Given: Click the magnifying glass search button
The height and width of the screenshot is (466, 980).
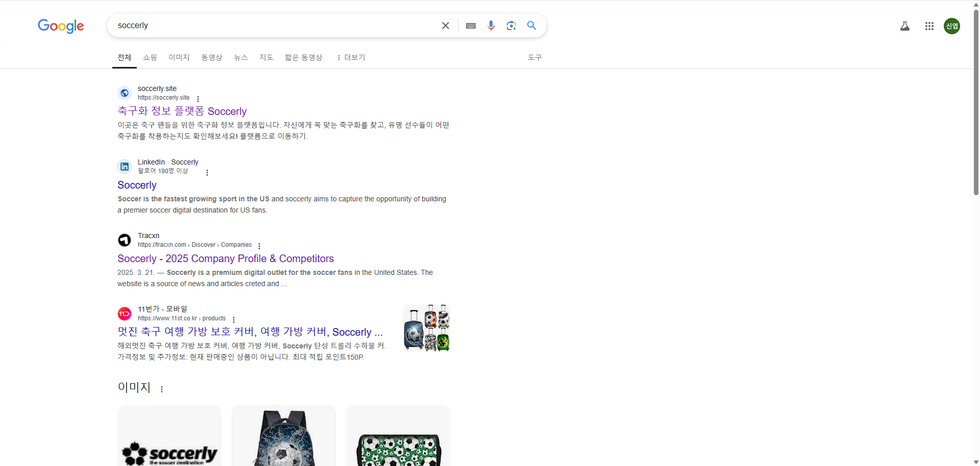Looking at the screenshot, I should [532, 26].
